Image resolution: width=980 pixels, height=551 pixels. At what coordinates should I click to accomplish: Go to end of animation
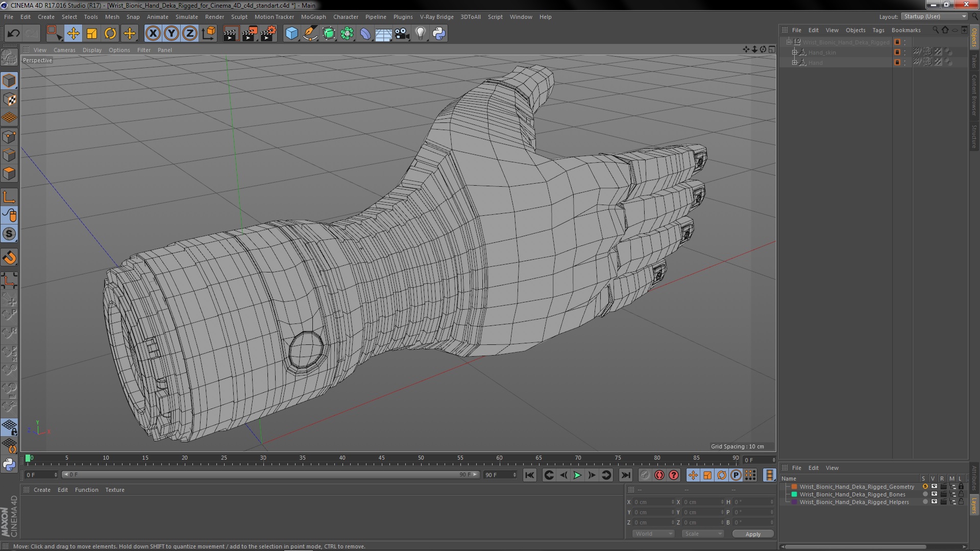coord(625,475)
